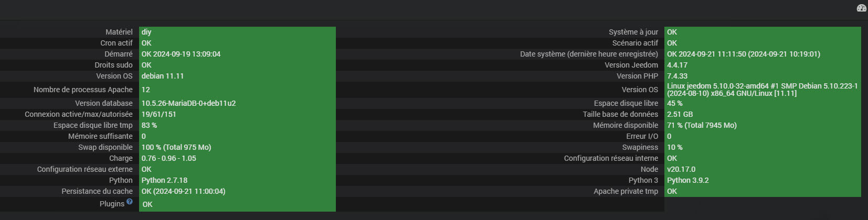Click the Apache process count 12

[x=146, y=90]
